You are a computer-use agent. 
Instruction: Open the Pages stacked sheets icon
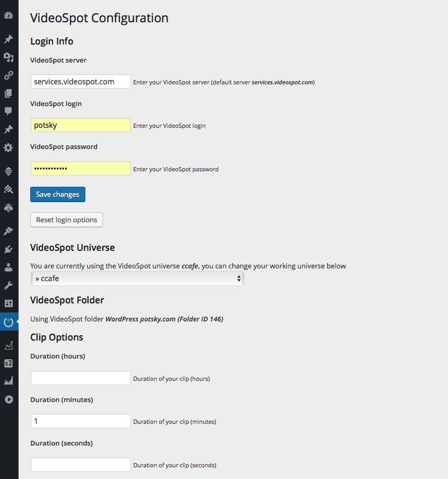8,93
